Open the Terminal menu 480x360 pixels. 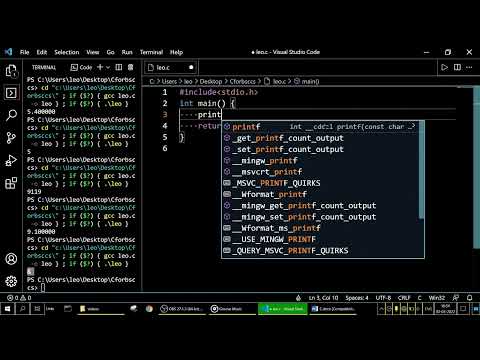click(151, 52)
